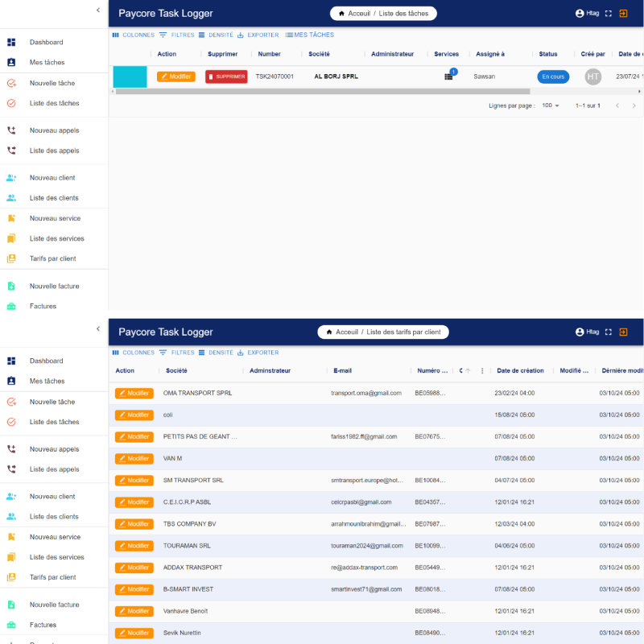Open the Densité menu in the tarifs par client toolbar
Viewport: 644px width, 644px height.
click(216, 353)
